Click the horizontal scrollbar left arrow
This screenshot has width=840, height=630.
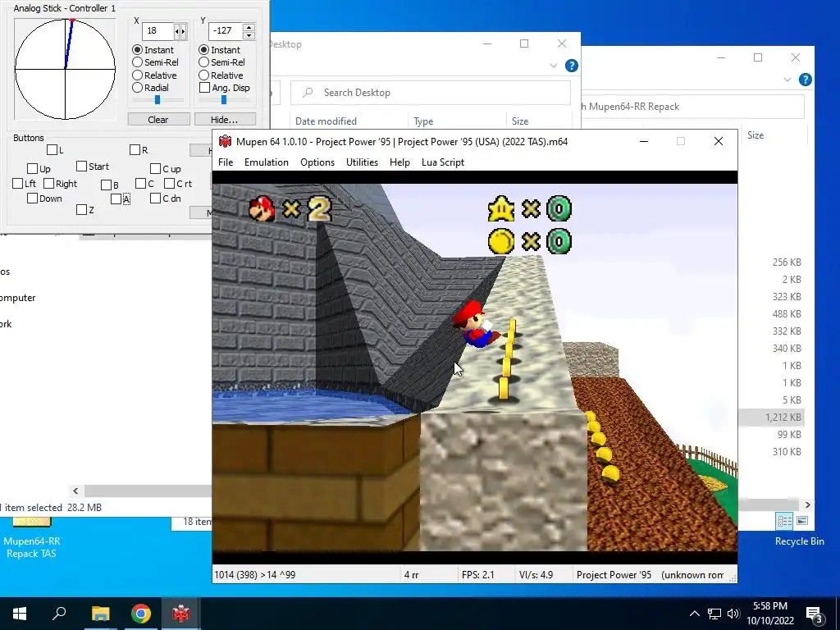[75, 491]
